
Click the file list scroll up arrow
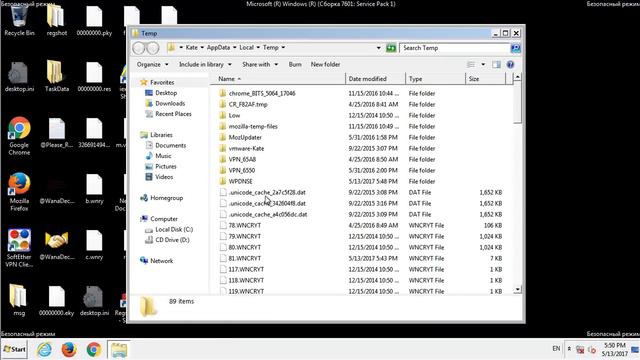pyautogui.click(x=518, y=77)
